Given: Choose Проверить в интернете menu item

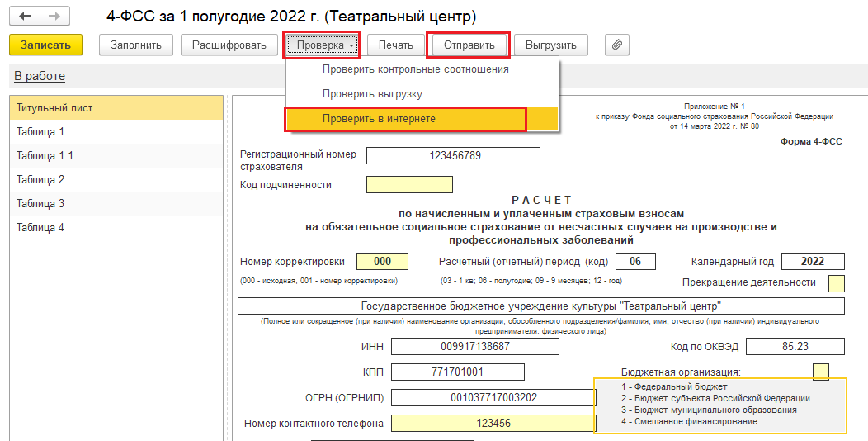Looking at the screenshot, I should (422, 119).
